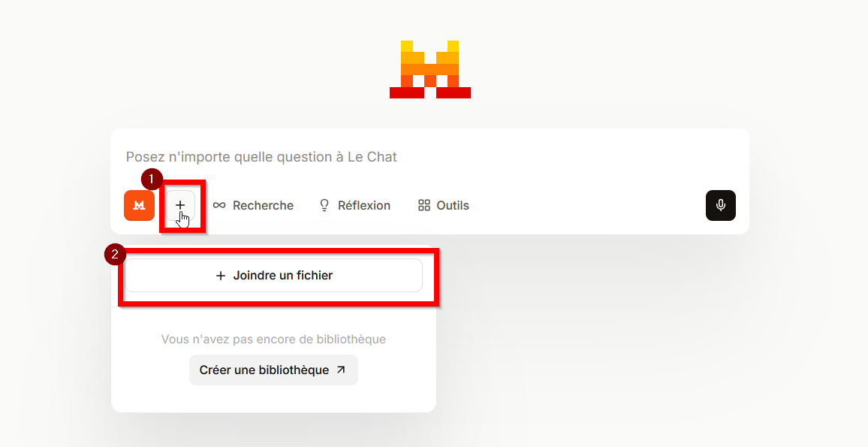Click the pixelated Mistral logo
Screen dimensions: 868x447
coord(429,69)
